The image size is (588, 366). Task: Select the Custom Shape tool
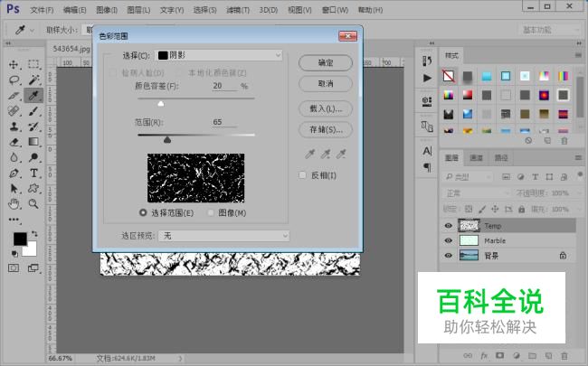[33, 189]
